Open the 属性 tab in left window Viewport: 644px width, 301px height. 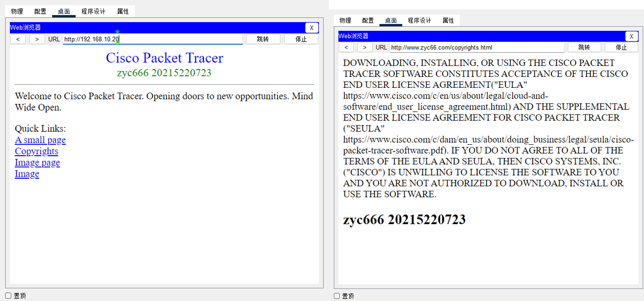[x=123, y=11]
